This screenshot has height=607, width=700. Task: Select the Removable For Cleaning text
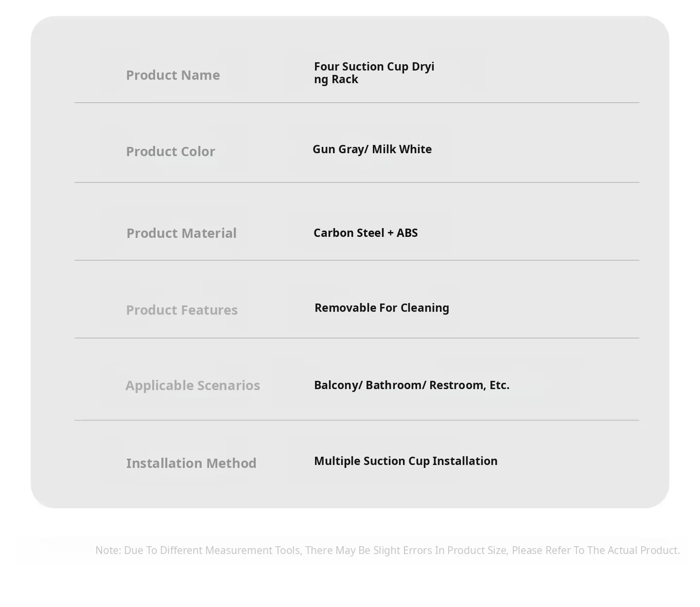coord(382,308)
